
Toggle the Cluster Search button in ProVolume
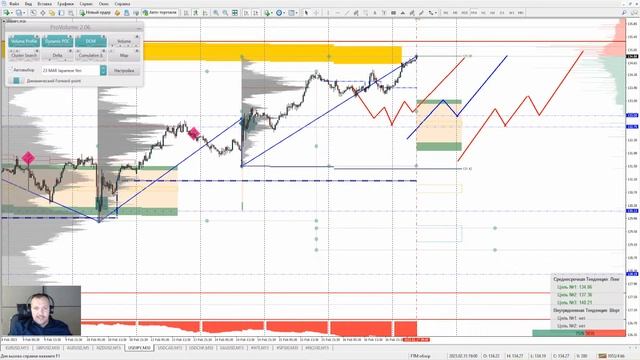24,55
